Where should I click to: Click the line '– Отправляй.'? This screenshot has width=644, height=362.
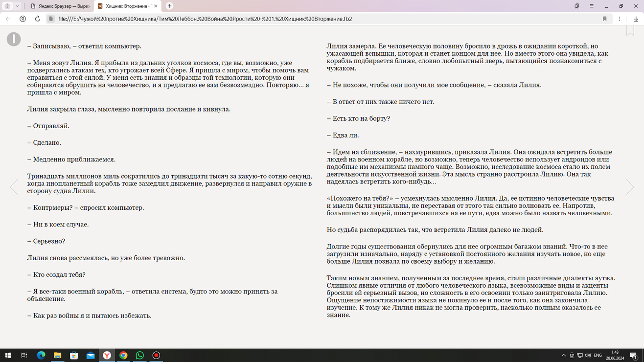(48, 126)
